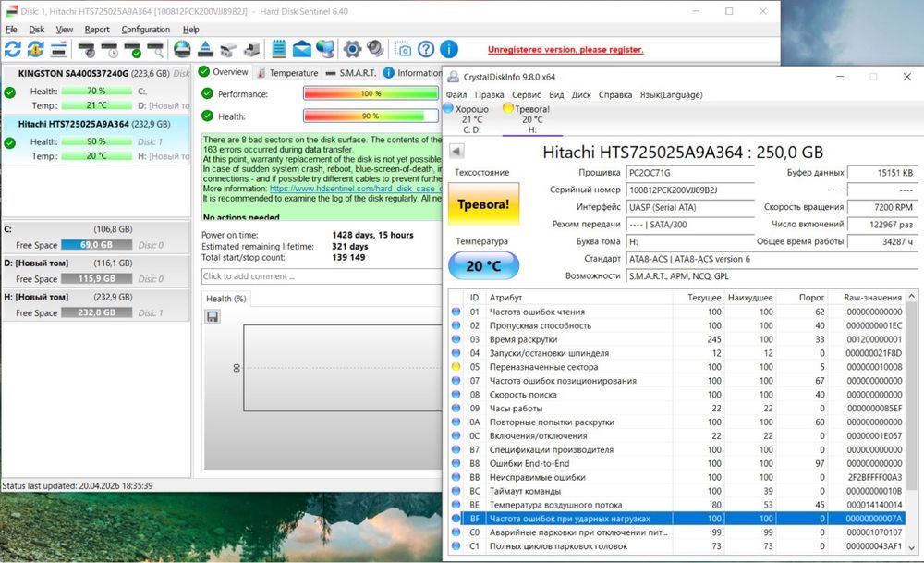
Task: Open the hdsentinel.com hard disk case link
Action: coord(356,189)
